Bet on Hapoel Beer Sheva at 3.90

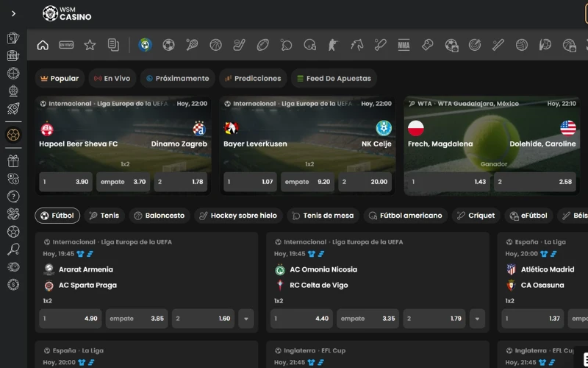(x=65, y=182)
